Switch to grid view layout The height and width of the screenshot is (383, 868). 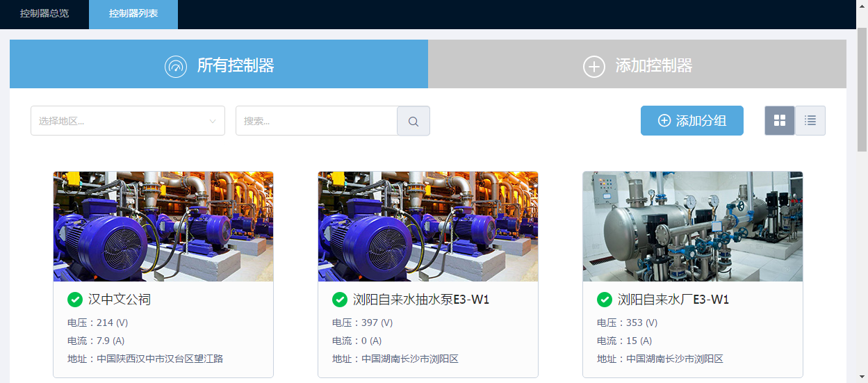780,121
